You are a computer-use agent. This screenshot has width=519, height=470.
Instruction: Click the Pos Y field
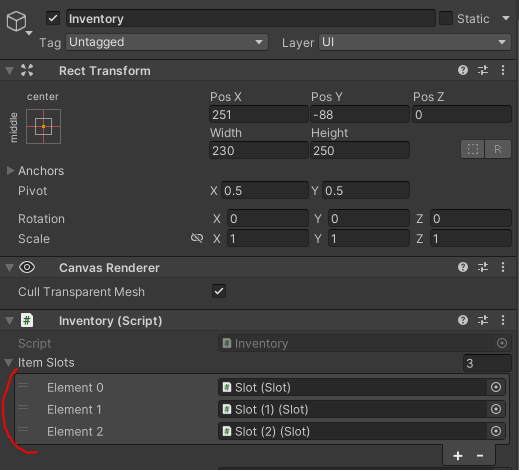coord(360,114)
